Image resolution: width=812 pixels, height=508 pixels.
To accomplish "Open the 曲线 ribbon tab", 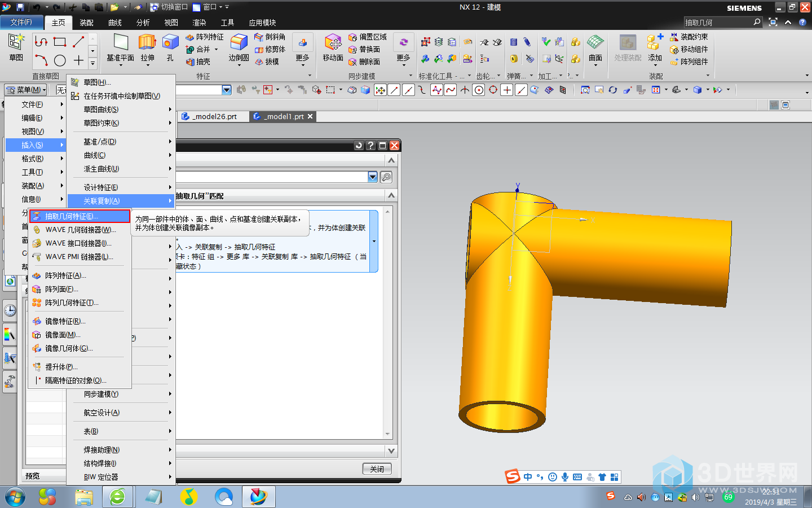I will 115,23.
